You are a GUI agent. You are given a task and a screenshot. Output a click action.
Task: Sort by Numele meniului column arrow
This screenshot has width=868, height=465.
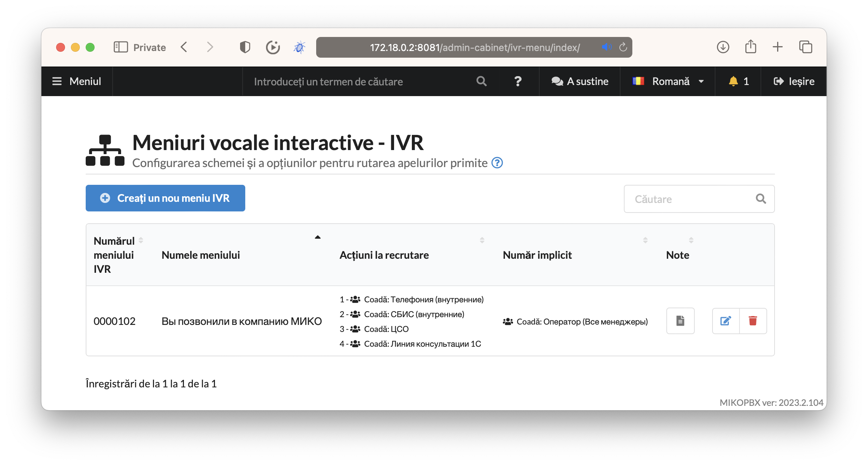pos(317,237)
